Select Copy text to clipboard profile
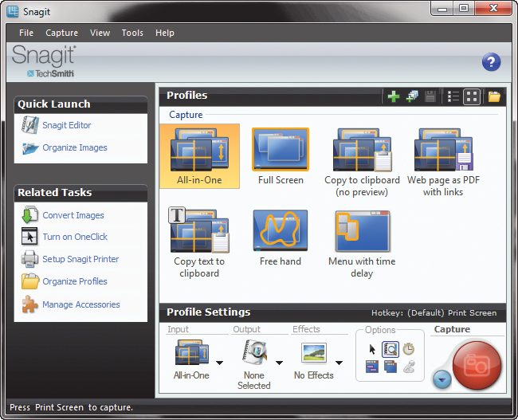The width and height of the screenshot is (518, 420). (x=198, y=237)
